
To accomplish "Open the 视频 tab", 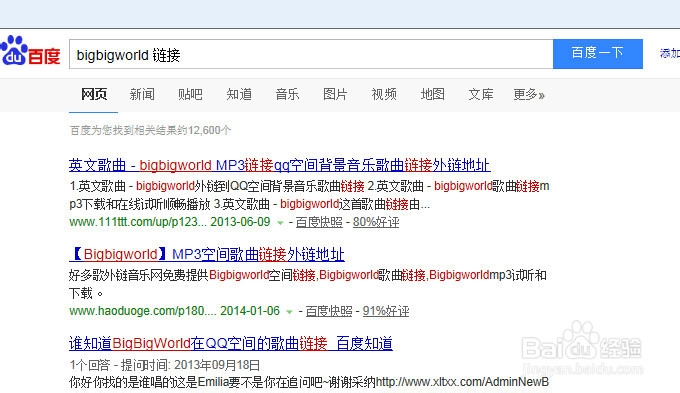I will 384,94.
